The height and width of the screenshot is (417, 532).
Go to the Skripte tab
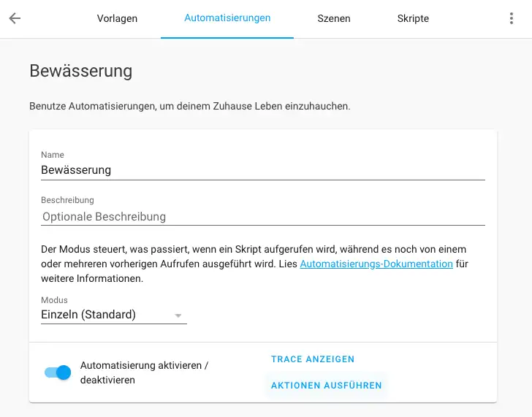point(413,18)
